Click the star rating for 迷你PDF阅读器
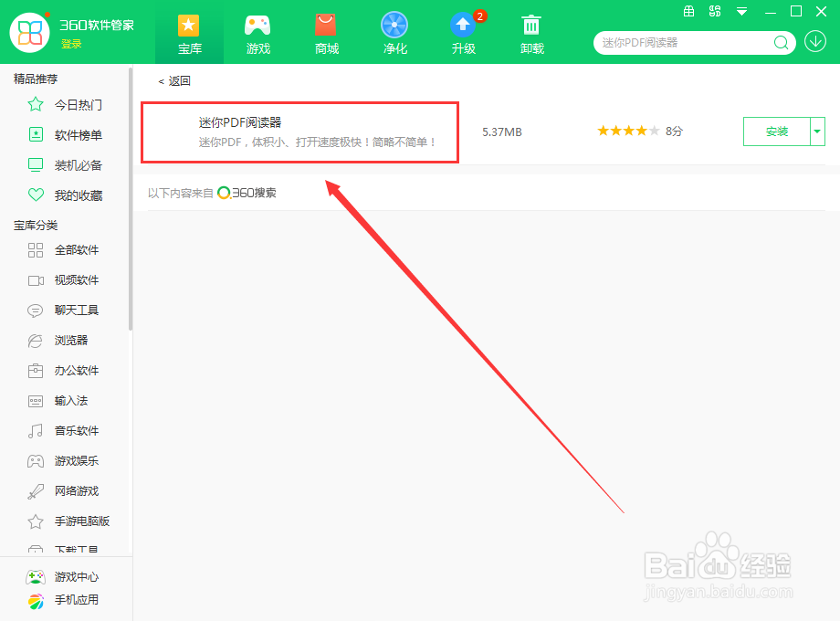 pyautogui.click(x=628, y=131)
